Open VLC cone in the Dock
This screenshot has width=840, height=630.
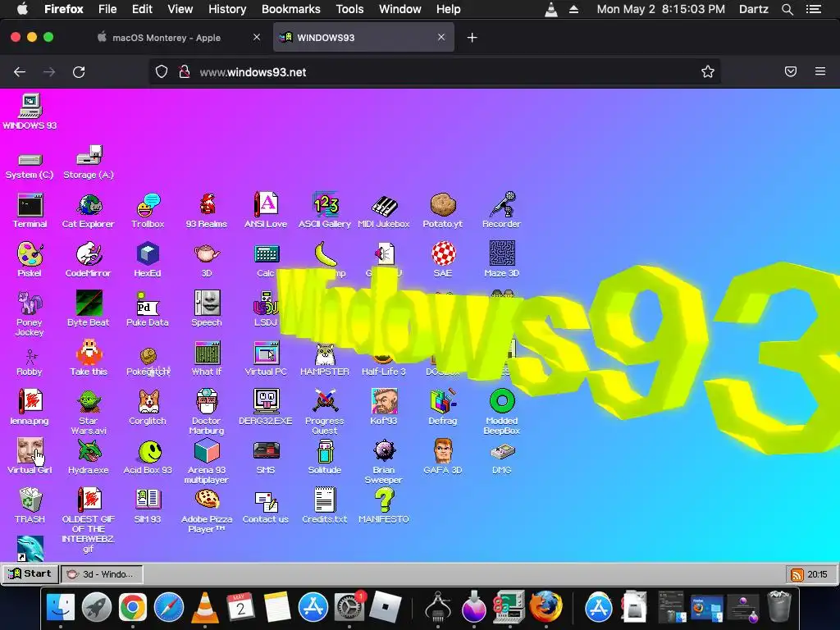pyautogui.click(x=204, y=608)
